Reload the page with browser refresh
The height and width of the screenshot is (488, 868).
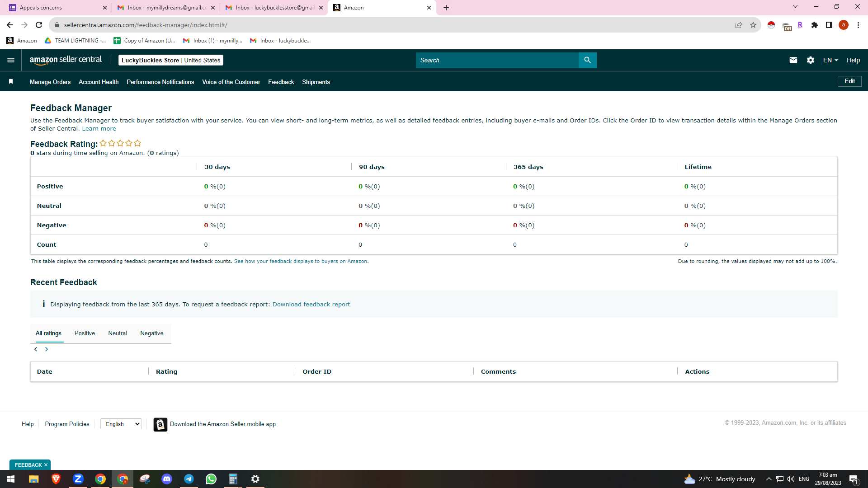tap(39, 25)
